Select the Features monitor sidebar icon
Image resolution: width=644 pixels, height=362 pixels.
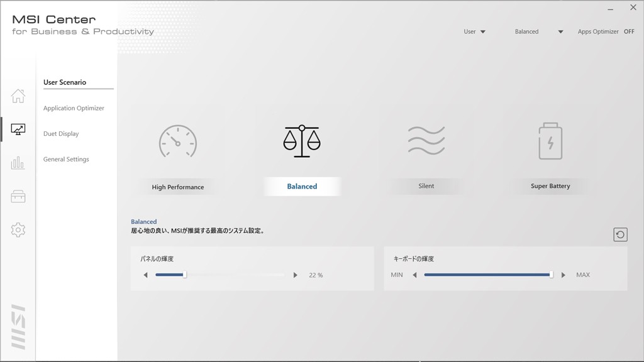(x=18, y=129)
